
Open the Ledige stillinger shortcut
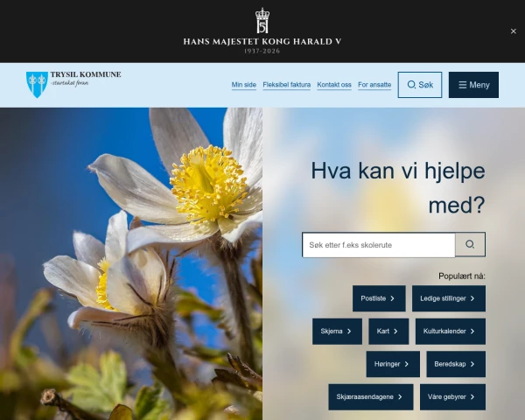[x=449, y=298]
